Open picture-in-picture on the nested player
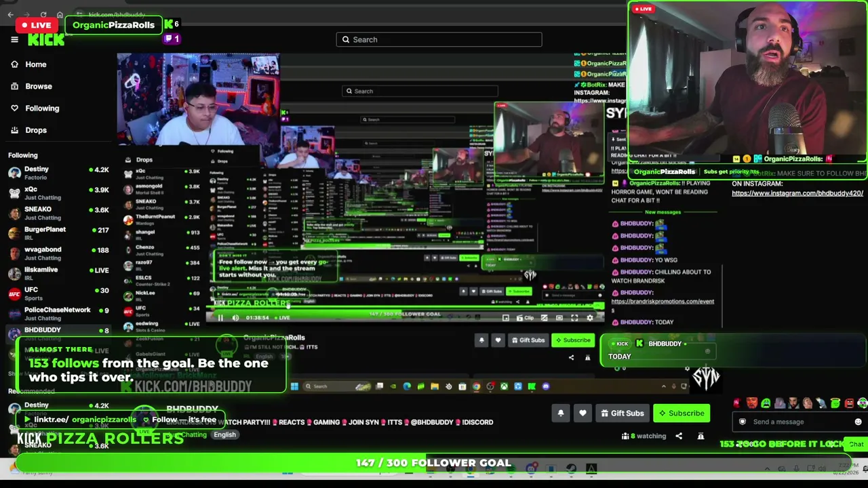Screen dimensions: 868x488 (x=505, y=318)
